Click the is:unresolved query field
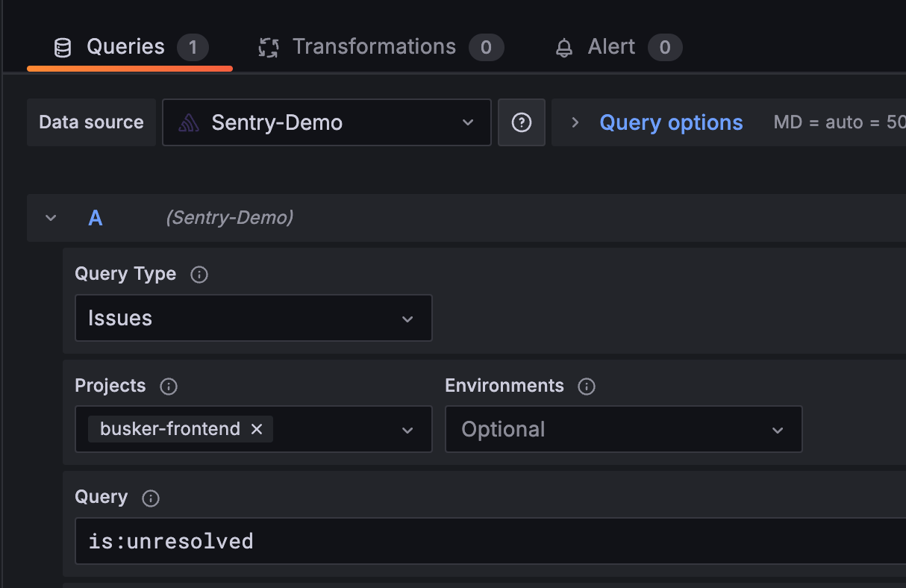 (490, 541)
